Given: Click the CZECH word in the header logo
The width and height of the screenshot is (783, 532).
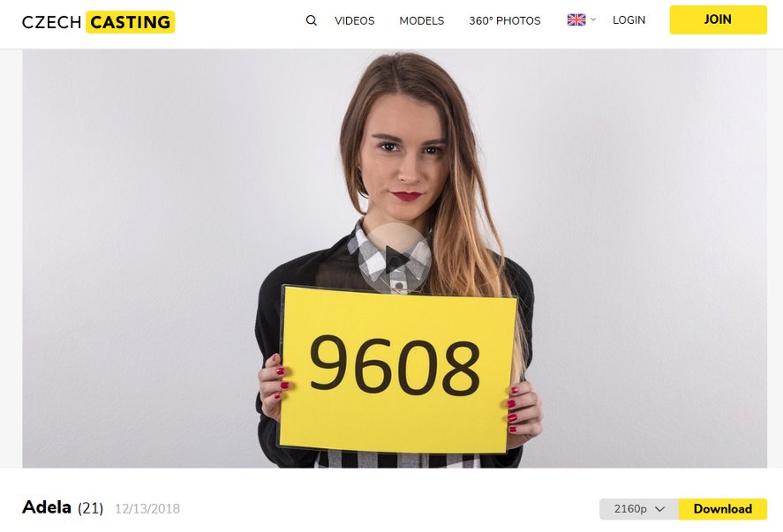Looking at the screenshot, I should [x=51, y=22].
